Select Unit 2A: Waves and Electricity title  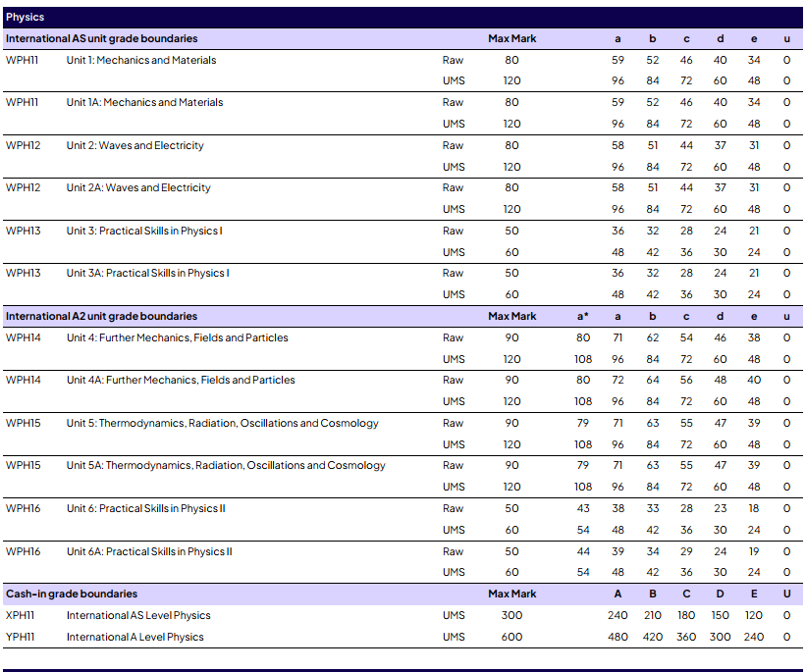point(138,187)
